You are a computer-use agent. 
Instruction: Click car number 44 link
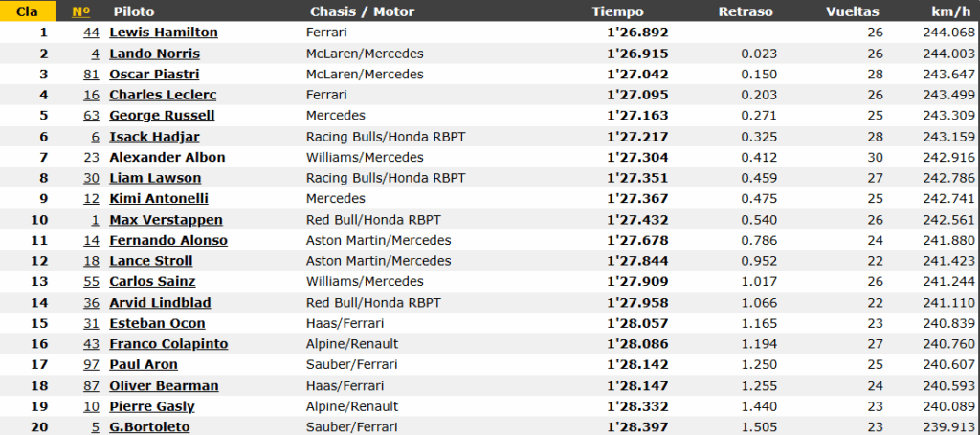[91, 33]
